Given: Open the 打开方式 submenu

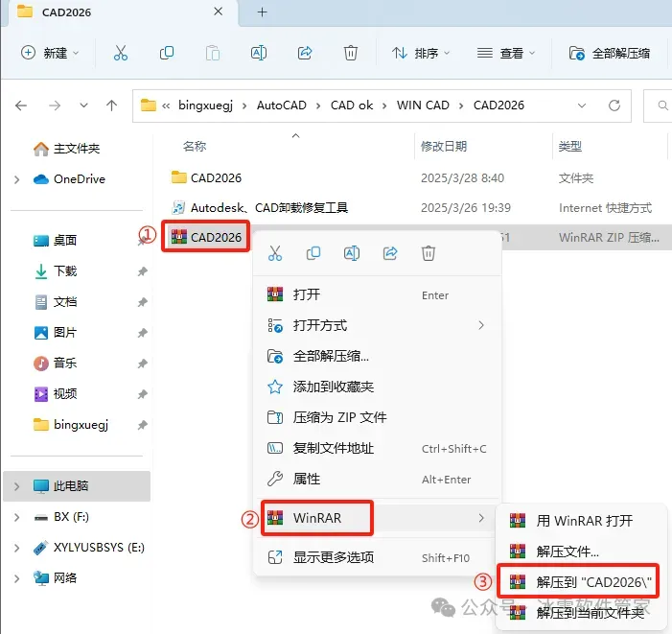Looking at the screenshot, I should pyautogui.click(x=377, y=325).
